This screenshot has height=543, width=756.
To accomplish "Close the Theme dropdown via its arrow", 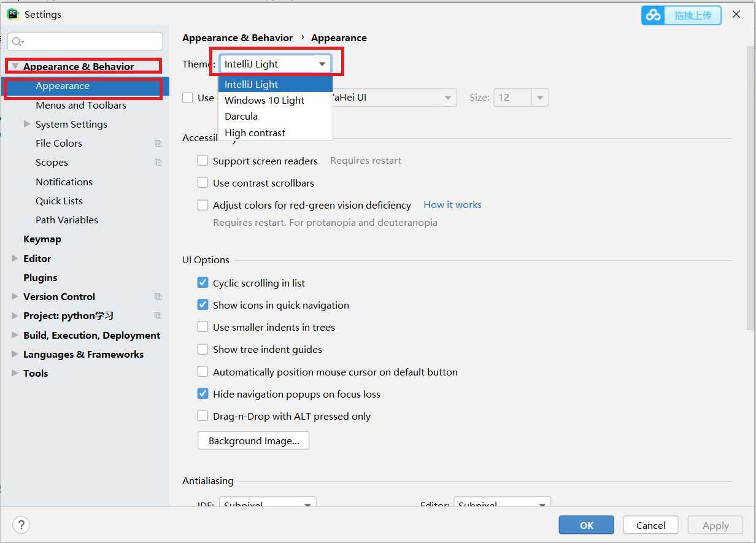I will [322, 64].
